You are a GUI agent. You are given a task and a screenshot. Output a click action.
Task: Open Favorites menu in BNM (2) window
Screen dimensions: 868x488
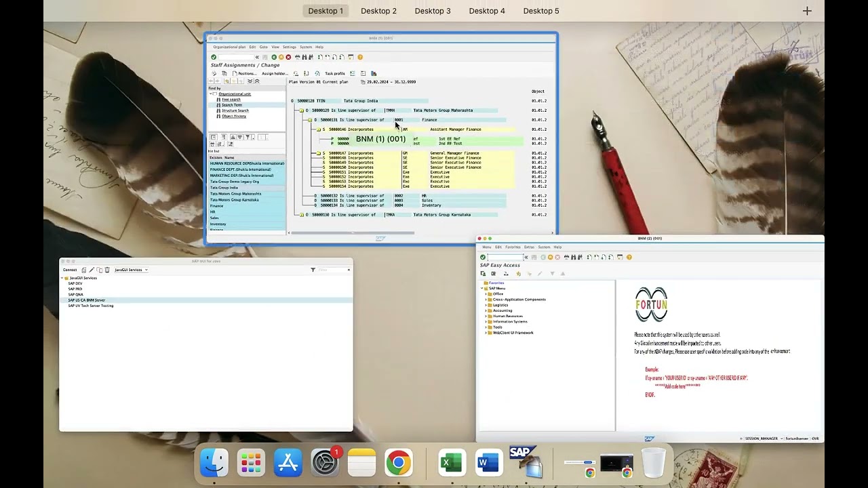513,247
